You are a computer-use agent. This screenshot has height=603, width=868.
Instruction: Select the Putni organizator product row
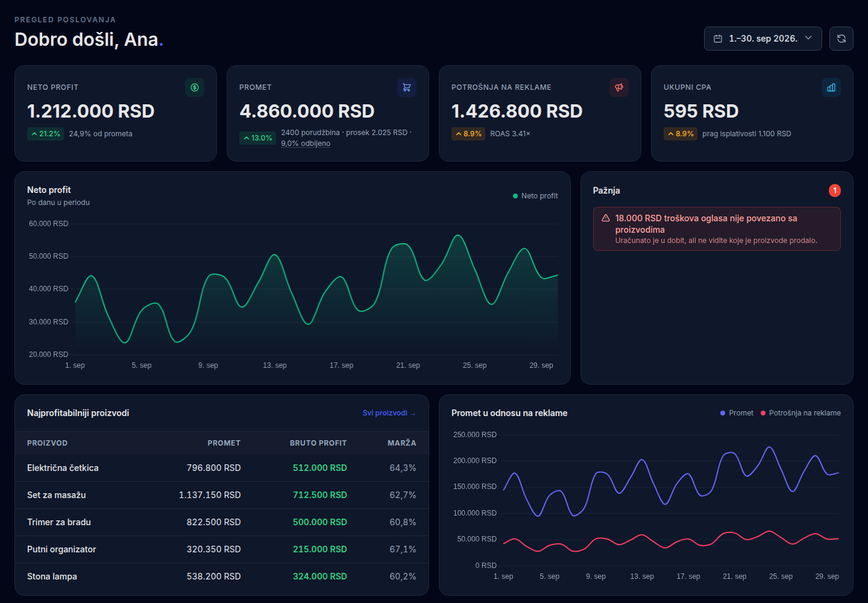coord(222,549)
